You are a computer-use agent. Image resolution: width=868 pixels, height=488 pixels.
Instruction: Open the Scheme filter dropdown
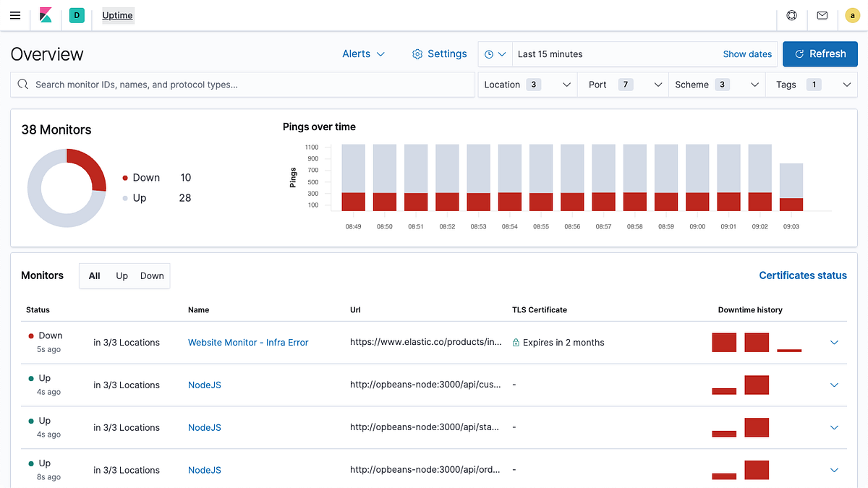coord(716,85)
